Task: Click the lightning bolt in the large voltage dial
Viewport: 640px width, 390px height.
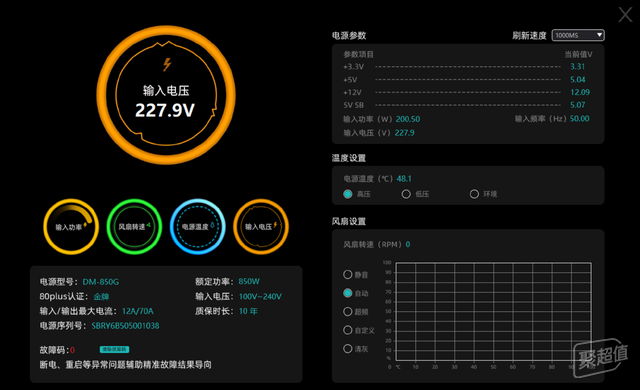Action: tap(167, 64)
